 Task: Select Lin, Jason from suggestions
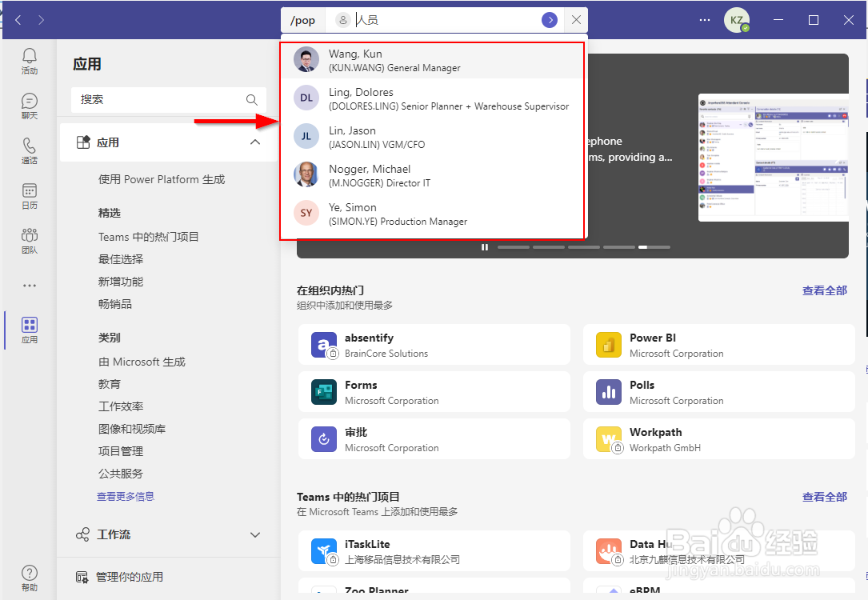pos(432,137)
